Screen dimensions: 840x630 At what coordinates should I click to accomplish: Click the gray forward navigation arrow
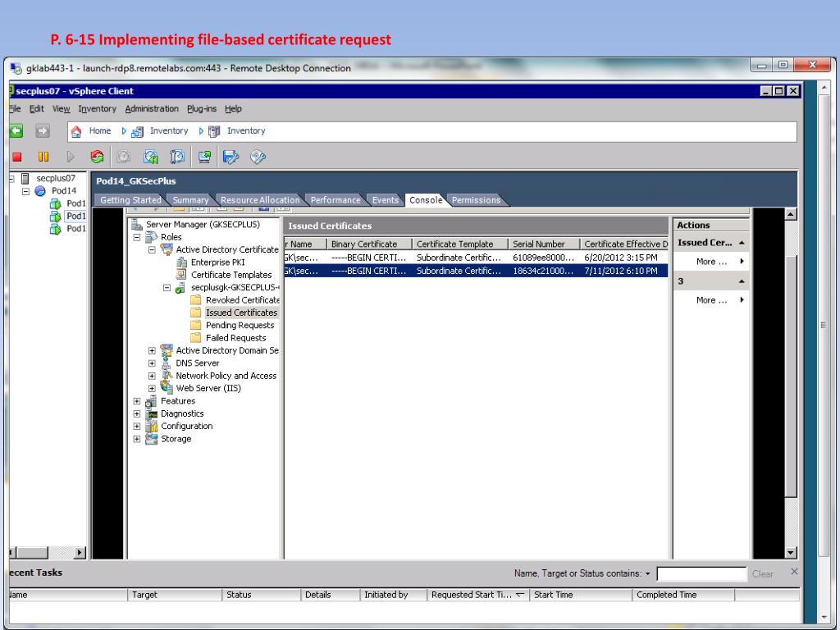pos(43,130)
